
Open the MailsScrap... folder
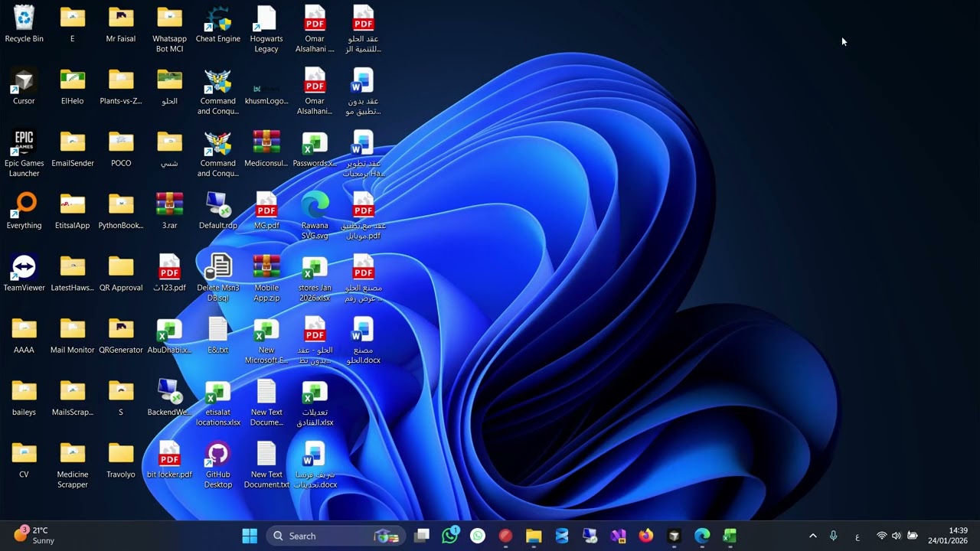pos(73,398)
